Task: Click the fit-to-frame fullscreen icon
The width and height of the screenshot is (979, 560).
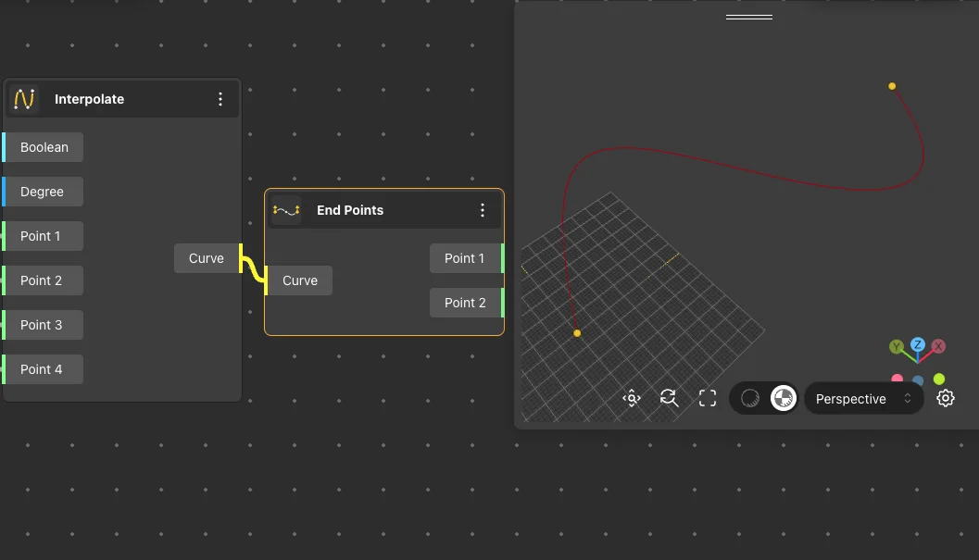Action: [x=708, y=398]
